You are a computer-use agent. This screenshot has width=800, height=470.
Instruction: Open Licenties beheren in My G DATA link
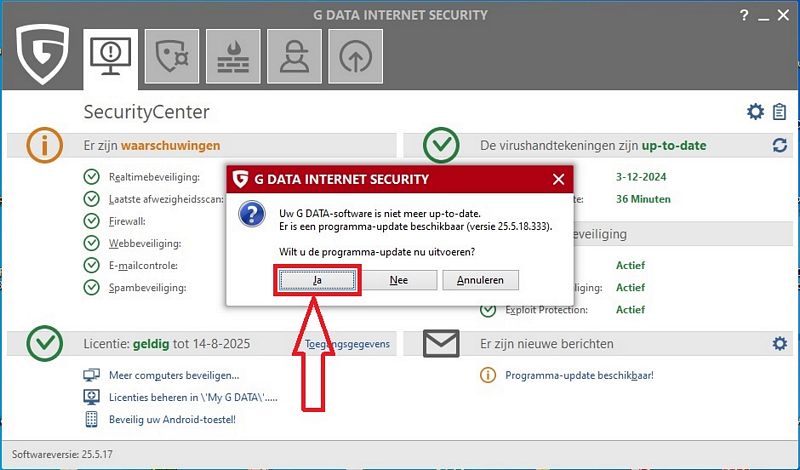(x=193, y=398)
